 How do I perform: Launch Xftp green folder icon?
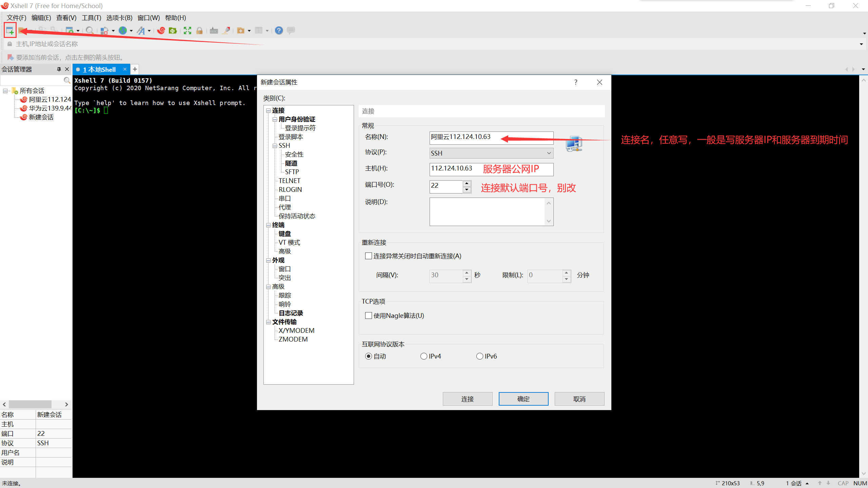pyautogui.click(x=173, y=30)
